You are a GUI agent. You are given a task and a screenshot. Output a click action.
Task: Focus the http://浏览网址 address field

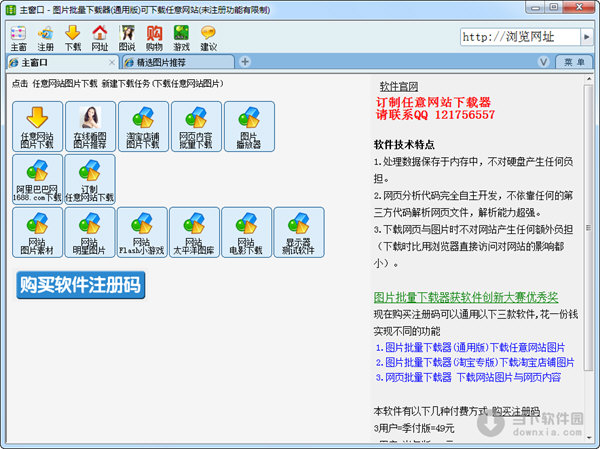click(x=520, y=37)
